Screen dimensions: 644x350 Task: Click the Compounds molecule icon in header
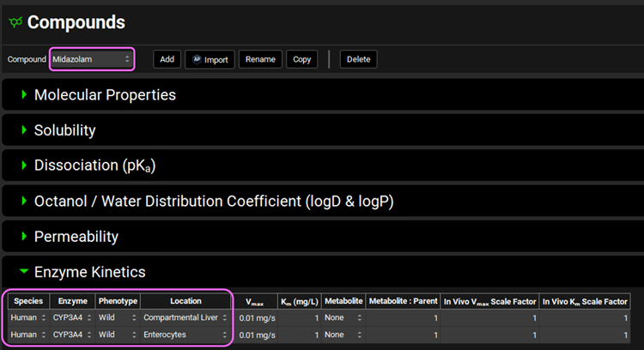click(15, 23)
